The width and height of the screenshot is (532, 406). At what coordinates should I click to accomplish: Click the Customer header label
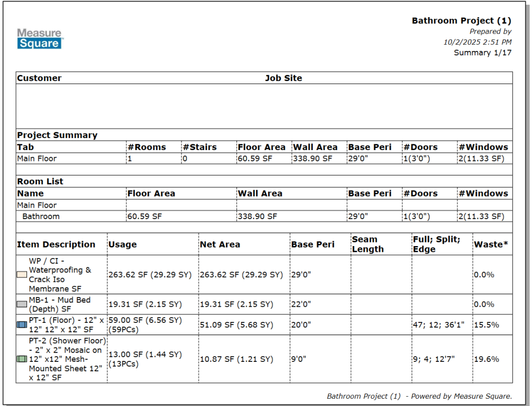[x=39, y=78]
